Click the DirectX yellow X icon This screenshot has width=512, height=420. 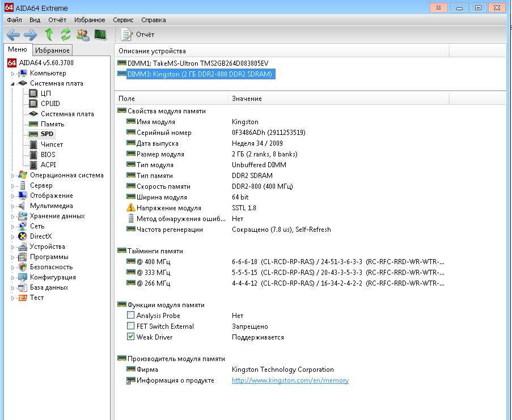pos(23,236)
